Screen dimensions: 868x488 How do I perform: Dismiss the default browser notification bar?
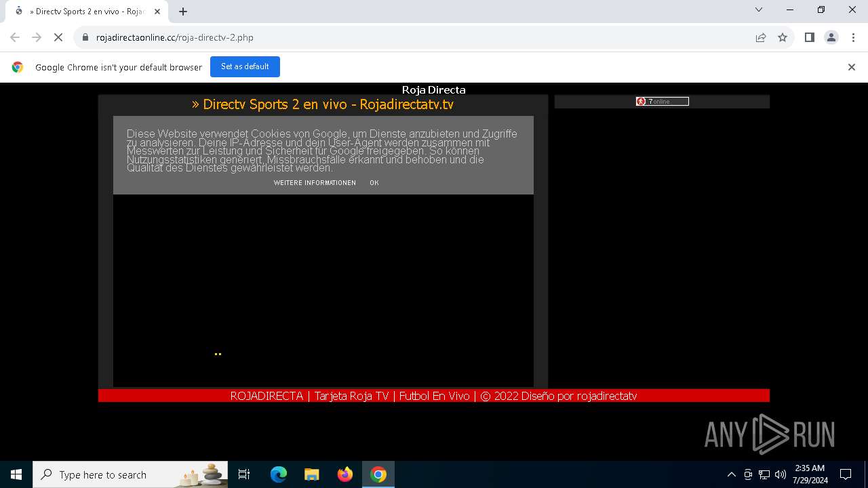(852, 67)
